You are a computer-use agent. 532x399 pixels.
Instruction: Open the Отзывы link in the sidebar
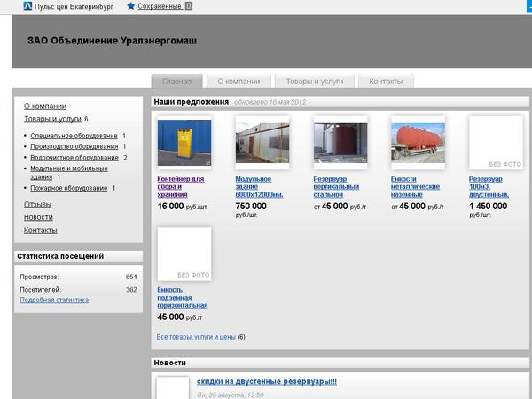tap(37, 205)
